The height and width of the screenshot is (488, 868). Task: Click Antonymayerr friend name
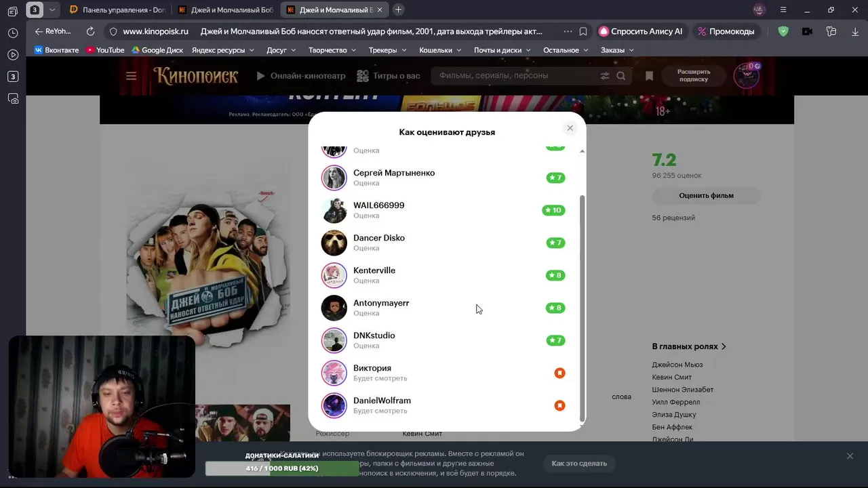(381, 303)
